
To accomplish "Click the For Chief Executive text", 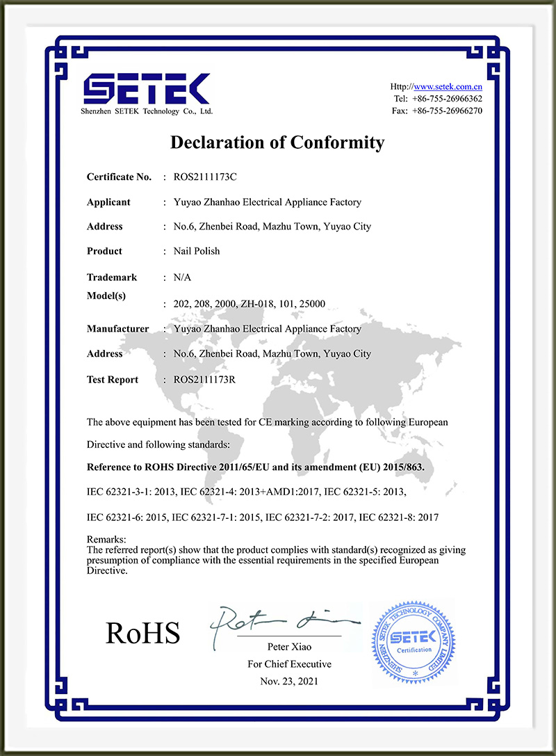I will tap(290, 664).
